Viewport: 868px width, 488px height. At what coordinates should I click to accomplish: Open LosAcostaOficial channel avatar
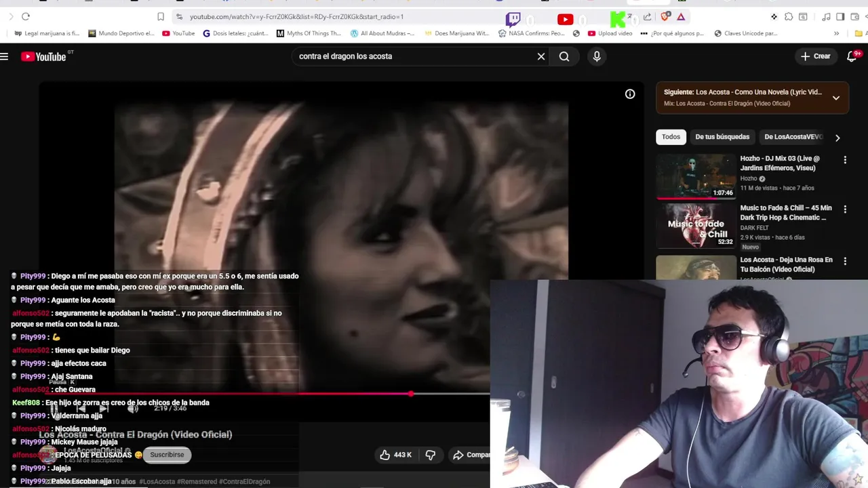coord(47,455)
